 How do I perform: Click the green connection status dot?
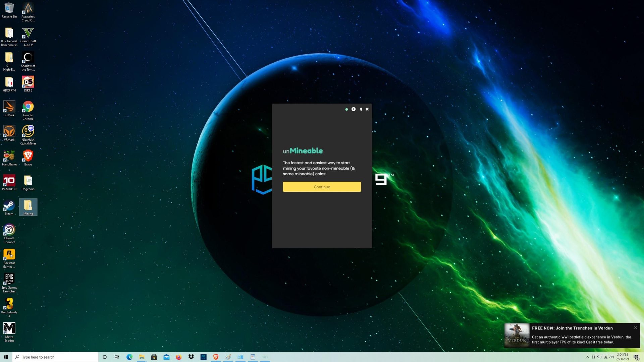346,109
